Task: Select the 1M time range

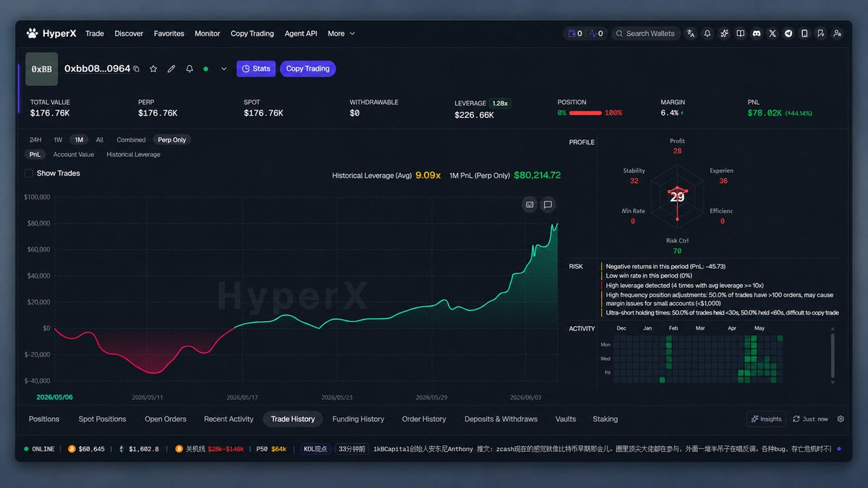Action: click(79, 140)
